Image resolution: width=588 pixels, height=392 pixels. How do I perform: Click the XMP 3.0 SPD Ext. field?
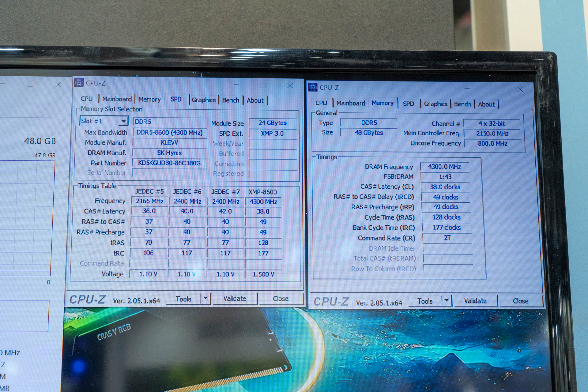(273, 134)
